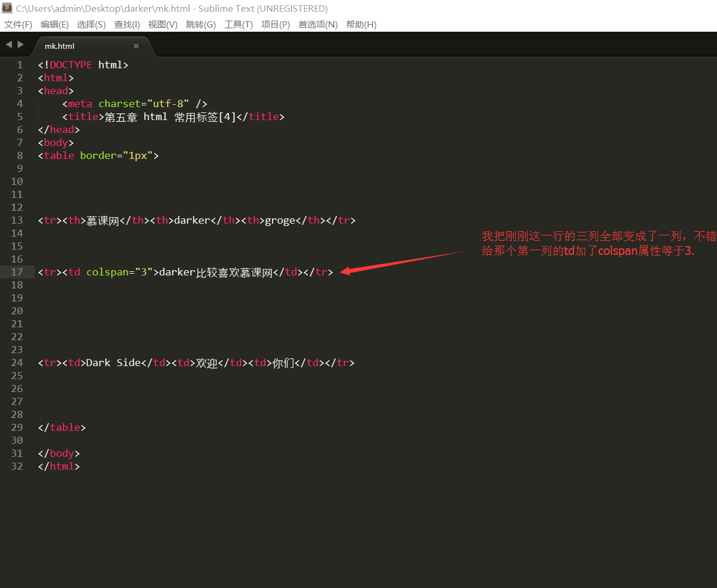Image resolution: width=717 pixels, height=588 pixels.
Task: Open the 首选项(N) menu
Action: click(318, 24)
